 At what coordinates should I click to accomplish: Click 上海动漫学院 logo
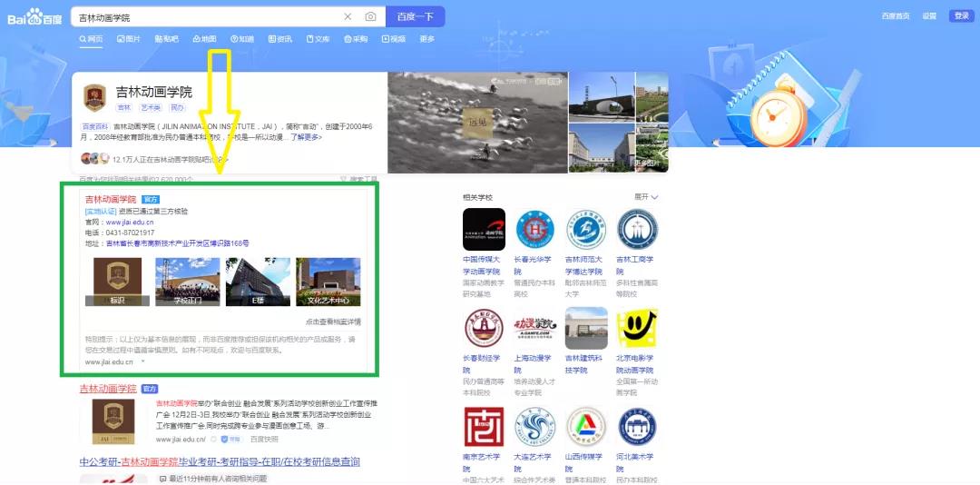pyautogui.click(x=535, y=328)
